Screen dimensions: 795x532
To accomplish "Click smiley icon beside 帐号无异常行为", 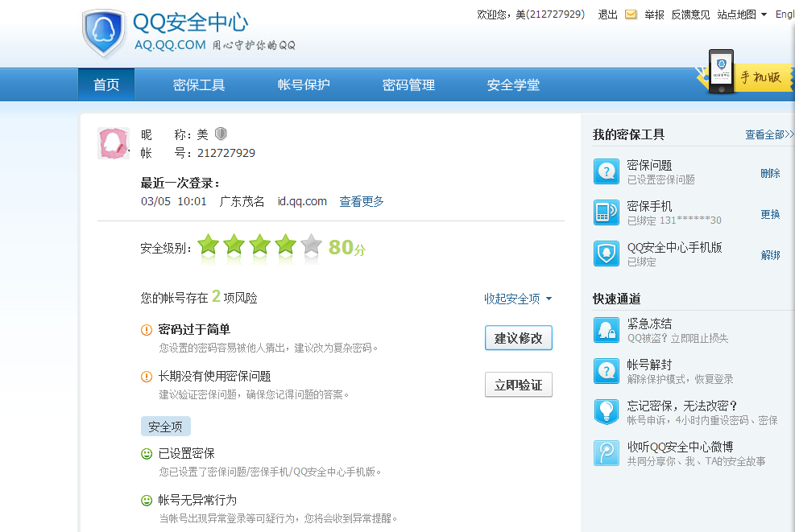I will point(147,501).
